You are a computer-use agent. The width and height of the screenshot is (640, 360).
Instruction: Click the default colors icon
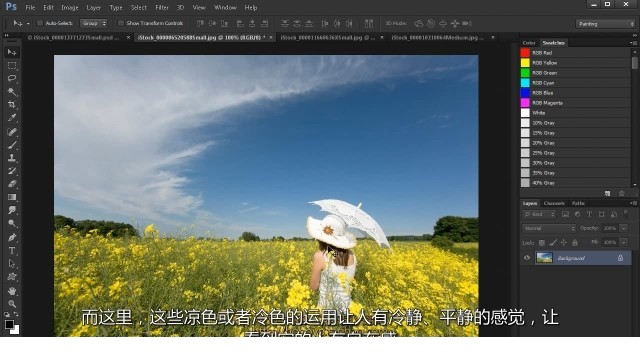[x=7, y=314]
